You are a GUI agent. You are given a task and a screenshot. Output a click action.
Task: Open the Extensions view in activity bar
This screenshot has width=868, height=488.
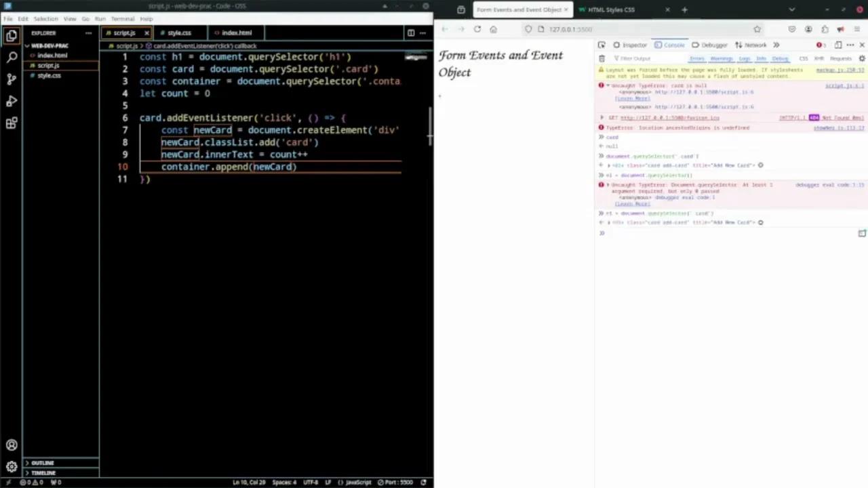(x=12, y=123)
